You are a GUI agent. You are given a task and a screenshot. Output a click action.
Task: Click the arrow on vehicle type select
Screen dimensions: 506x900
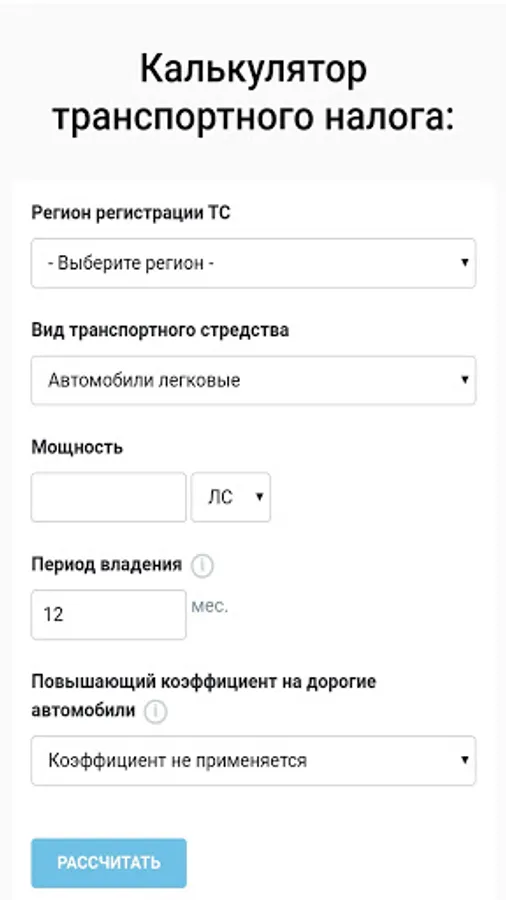(465, 380)
